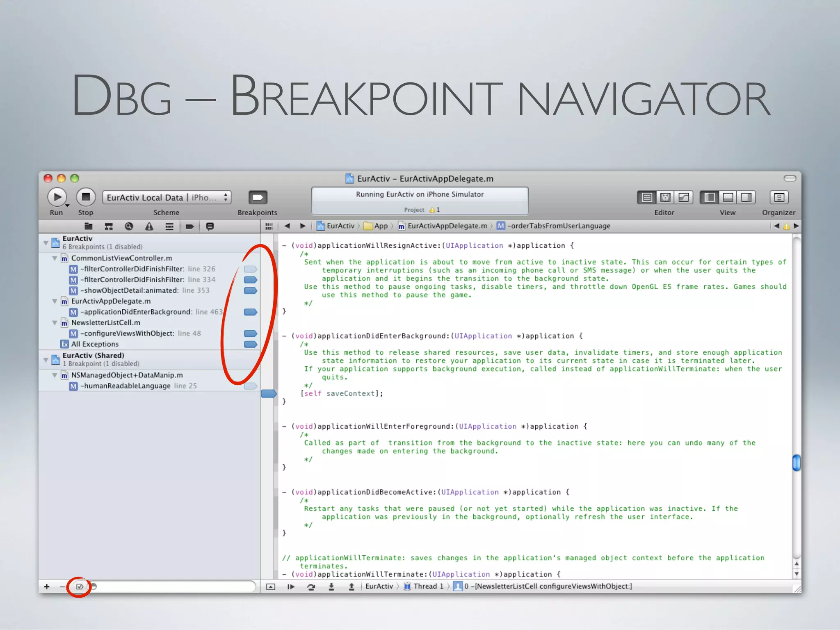The height and width of the screenshot is (630, 840).
Task: Select -humanReadableLanguage line 25 row
Action: click(x=149, y=386)
